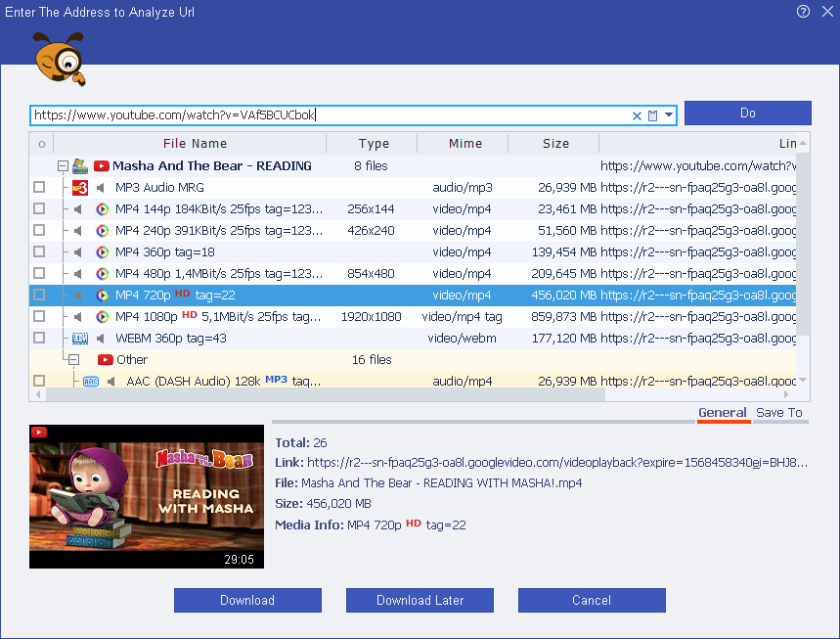Collapse the Other files group
Screen dimensions: 840x639
(72, 360)
